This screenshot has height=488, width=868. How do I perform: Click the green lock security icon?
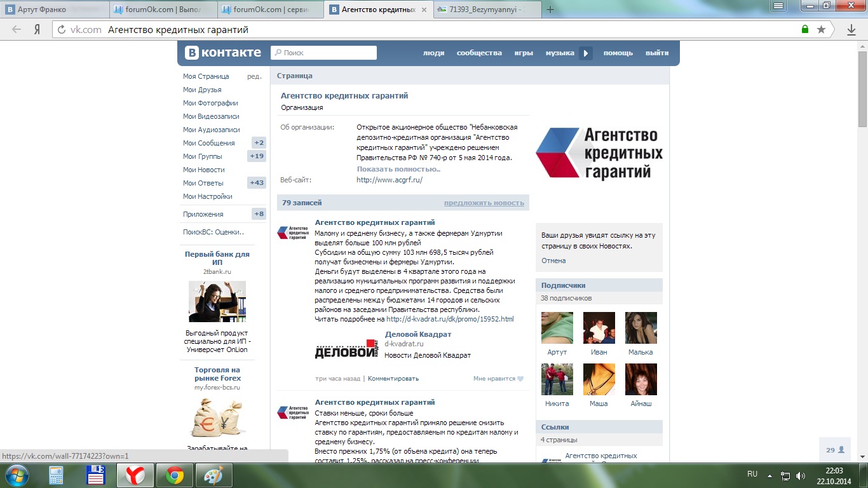805,29
